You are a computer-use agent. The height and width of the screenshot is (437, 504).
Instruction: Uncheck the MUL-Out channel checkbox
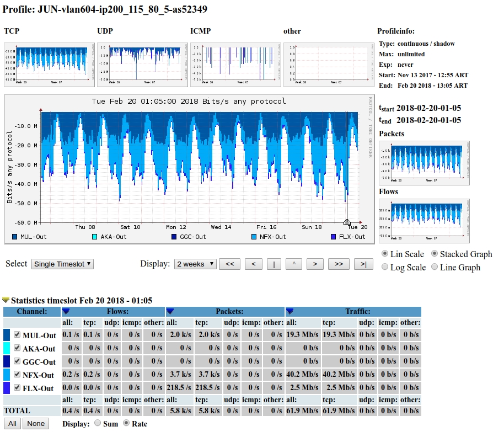pyautogui.click(x=17, y=335)
